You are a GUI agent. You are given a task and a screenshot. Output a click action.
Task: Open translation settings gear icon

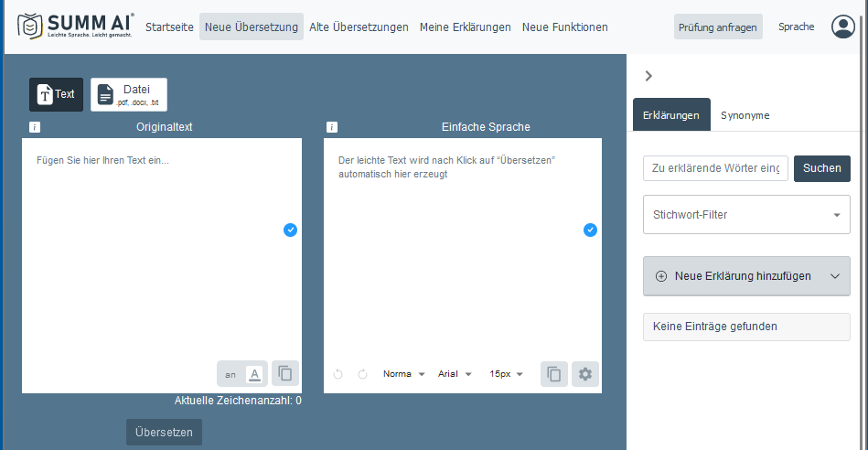point(585,373)
